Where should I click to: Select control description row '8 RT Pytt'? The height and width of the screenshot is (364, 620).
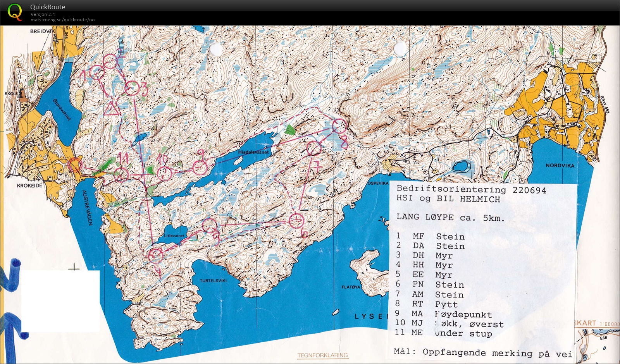(x=427, y=304)
